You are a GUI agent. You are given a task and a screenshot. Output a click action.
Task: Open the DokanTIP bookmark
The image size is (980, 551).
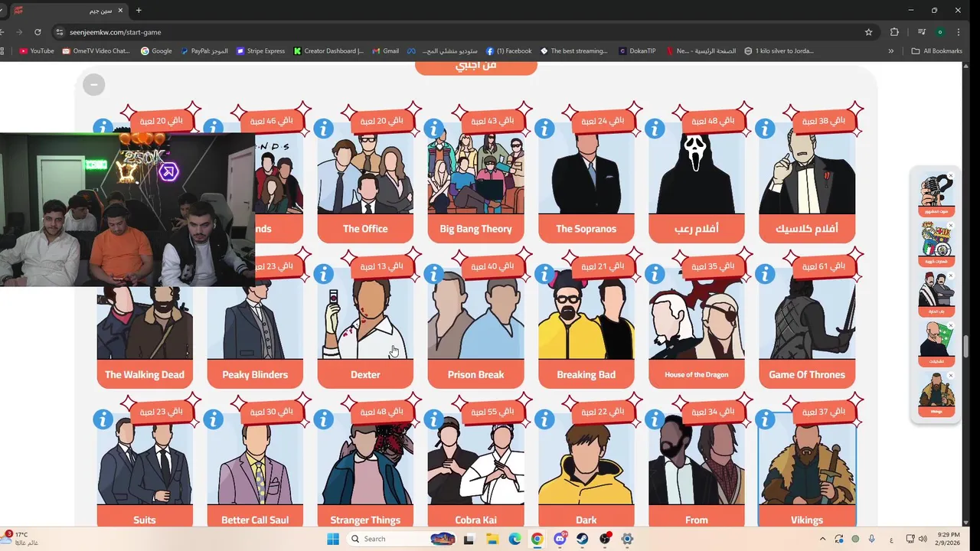click(637, 51)
